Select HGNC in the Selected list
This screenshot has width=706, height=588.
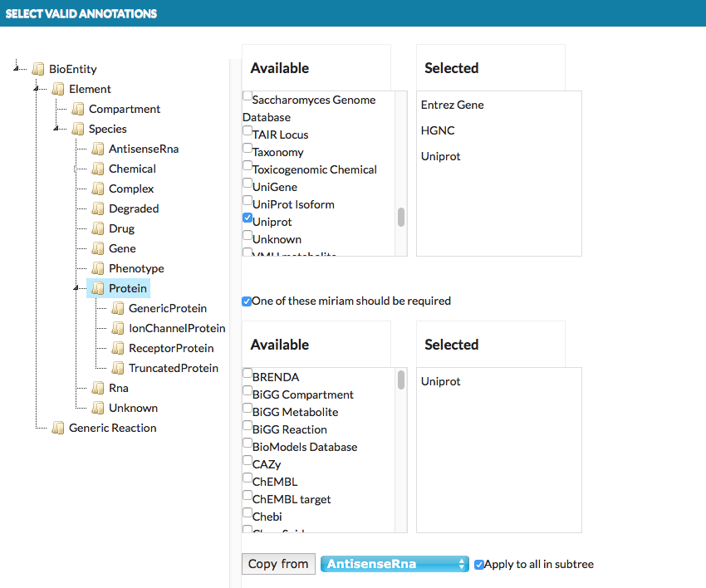pyautogui.click(x=438, y=130)
